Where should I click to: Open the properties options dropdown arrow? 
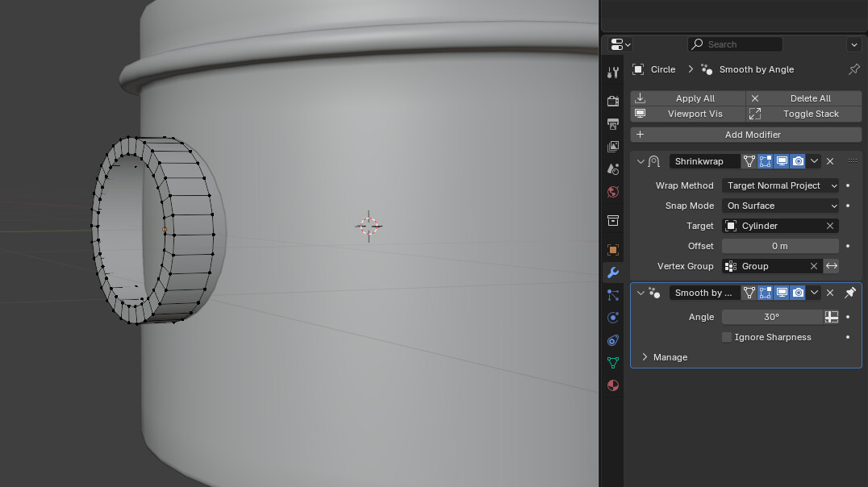[x=854, y=44]
